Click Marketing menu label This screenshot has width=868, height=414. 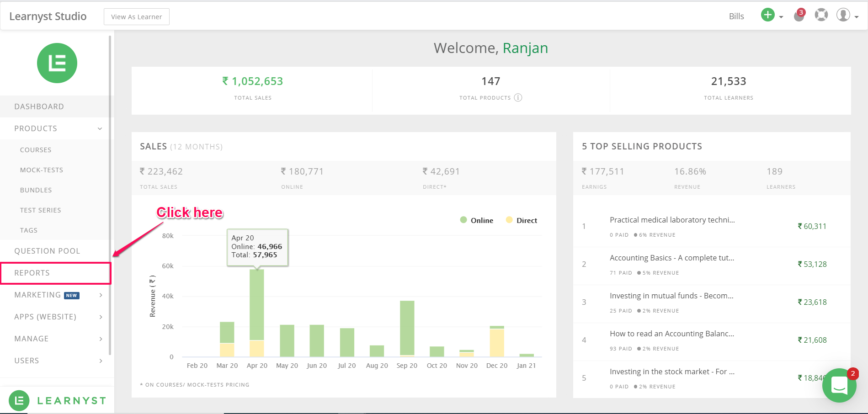point(37,295)
